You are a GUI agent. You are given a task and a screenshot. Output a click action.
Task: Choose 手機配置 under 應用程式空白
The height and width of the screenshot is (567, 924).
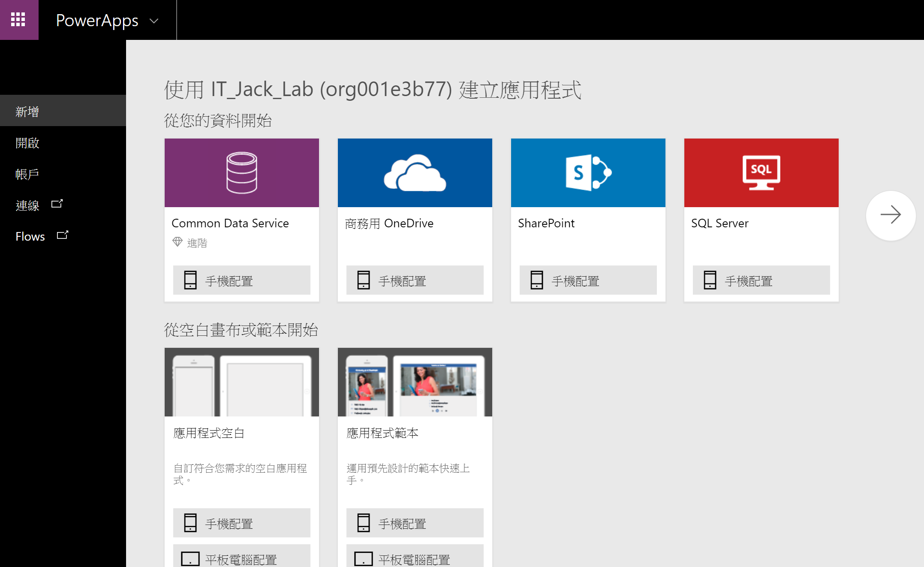[x=242, y=523]
